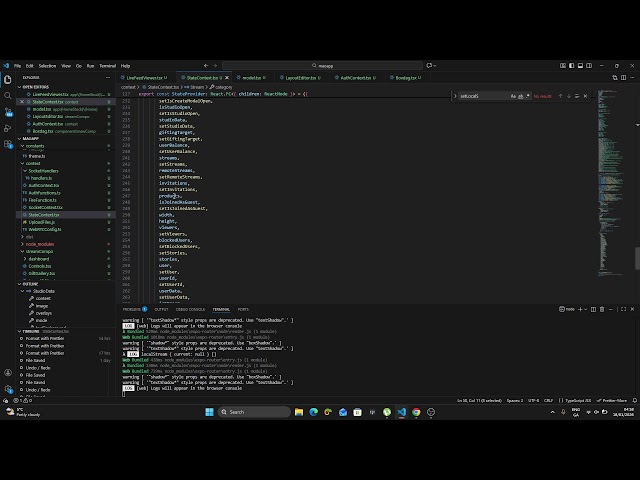Open the Windows Start button

209,412
